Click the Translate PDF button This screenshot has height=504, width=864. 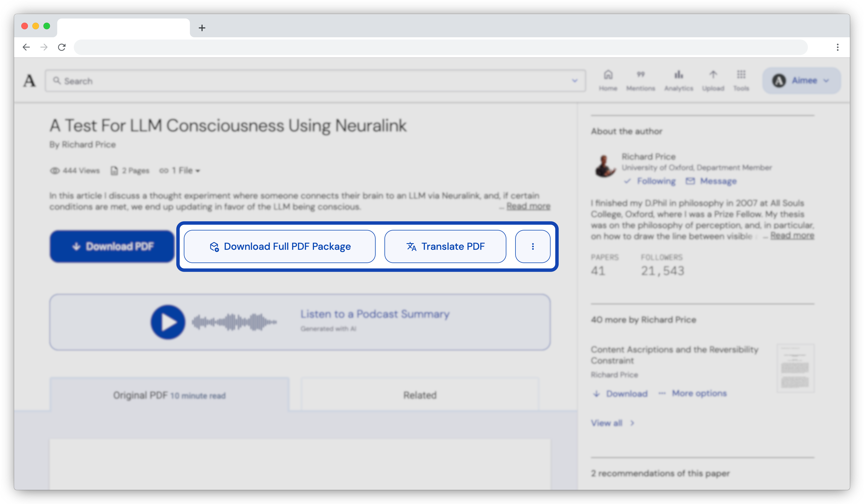coord(445,246)
